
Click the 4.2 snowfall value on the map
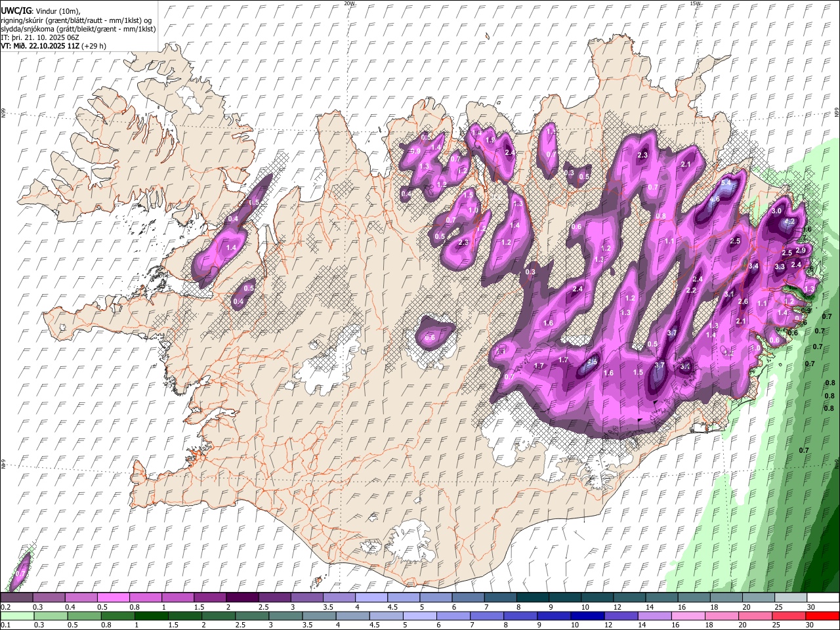789,222
